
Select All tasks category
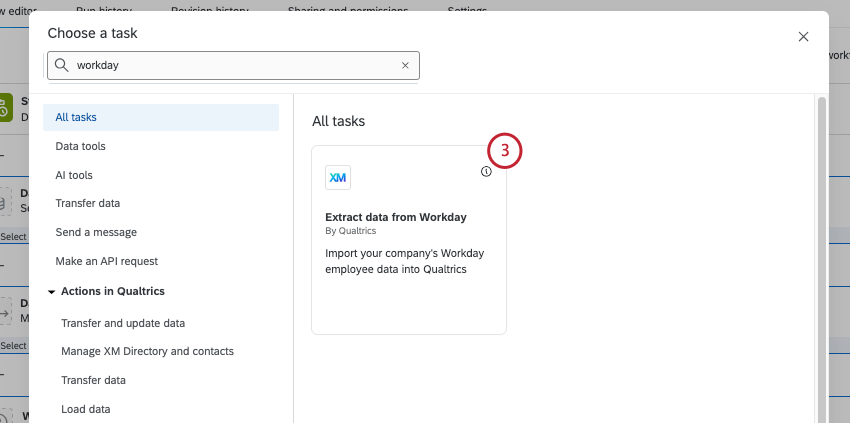pos(161,117)
